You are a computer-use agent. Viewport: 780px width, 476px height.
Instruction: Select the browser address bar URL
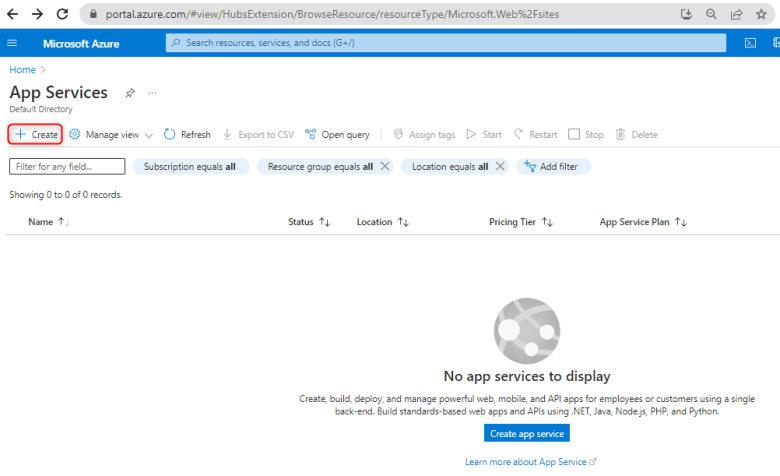332,14
